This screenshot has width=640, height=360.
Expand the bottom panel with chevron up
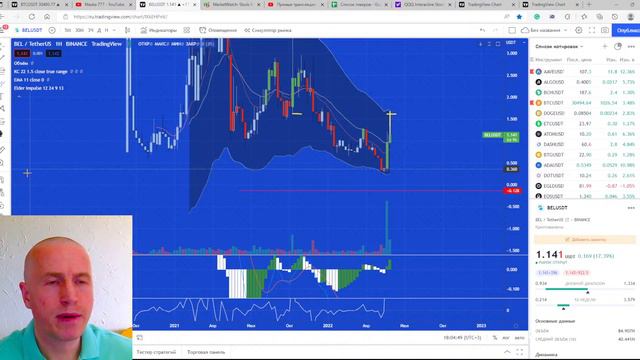pos(507,352)
